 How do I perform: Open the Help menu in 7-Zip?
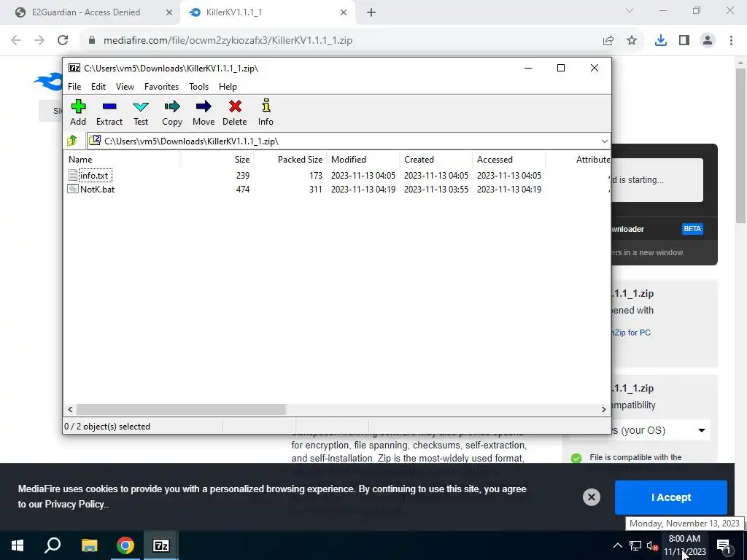click(228, 87)
